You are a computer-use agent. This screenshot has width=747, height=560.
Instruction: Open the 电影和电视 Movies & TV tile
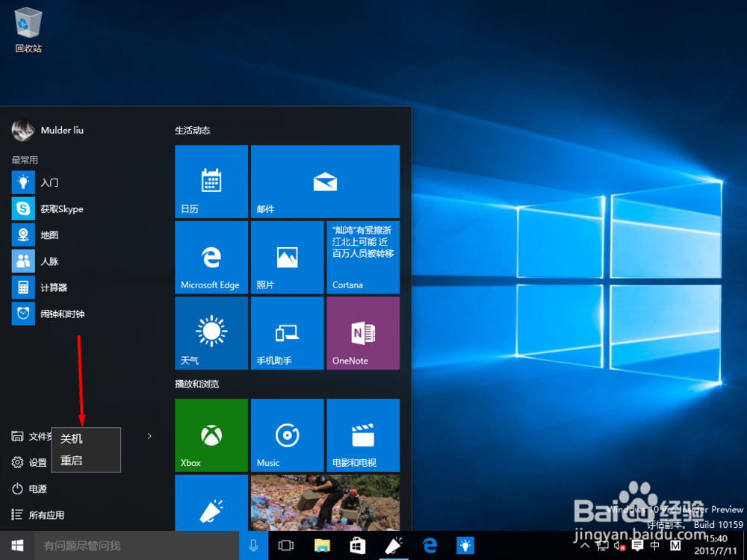click(363, 435)
